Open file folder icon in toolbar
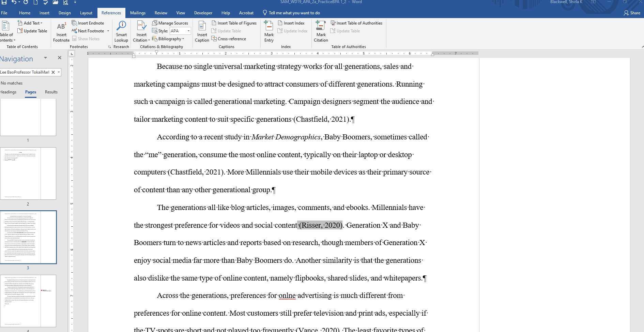Screen dimensions: 644x332 pos(55,2)
